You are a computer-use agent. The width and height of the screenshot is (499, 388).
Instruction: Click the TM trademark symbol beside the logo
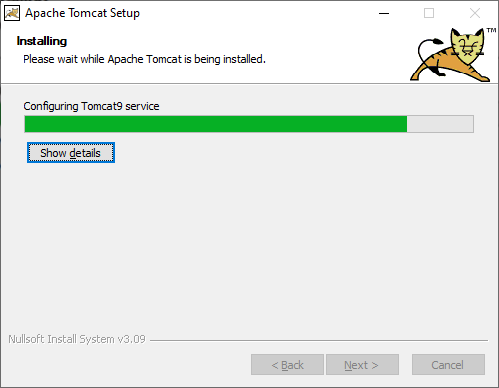[x=491, y=30]
